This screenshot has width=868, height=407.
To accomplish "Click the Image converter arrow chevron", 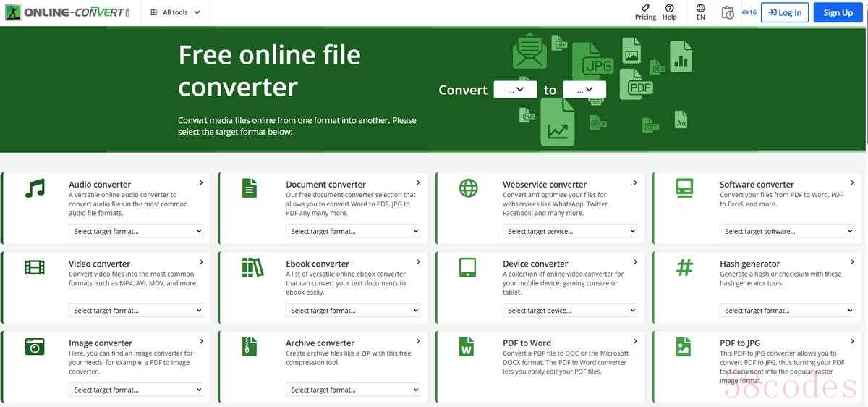I will click(x=201, y=340).
